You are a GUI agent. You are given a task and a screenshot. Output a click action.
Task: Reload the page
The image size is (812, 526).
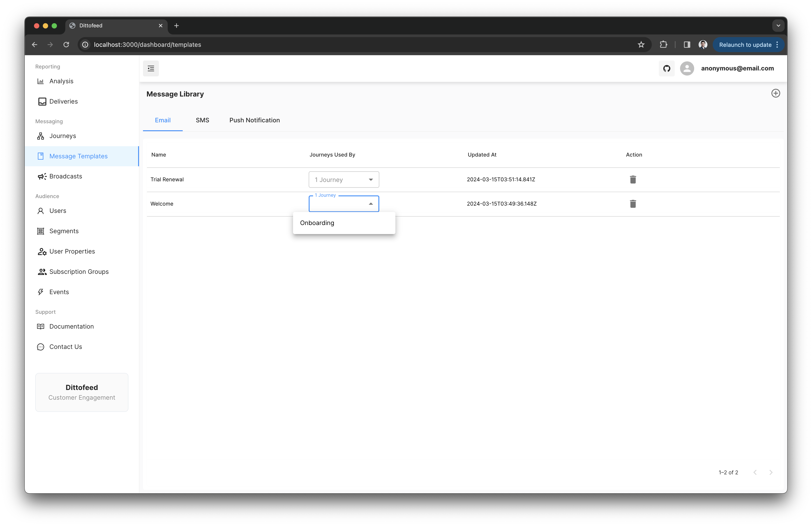[x=66, y=45]
